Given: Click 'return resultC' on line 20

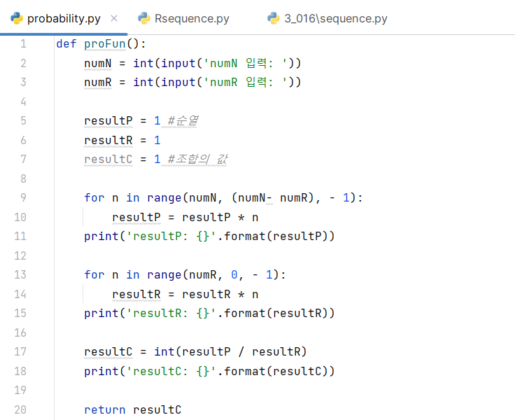Looking at the screenshot, I should (x=133, y=409).
